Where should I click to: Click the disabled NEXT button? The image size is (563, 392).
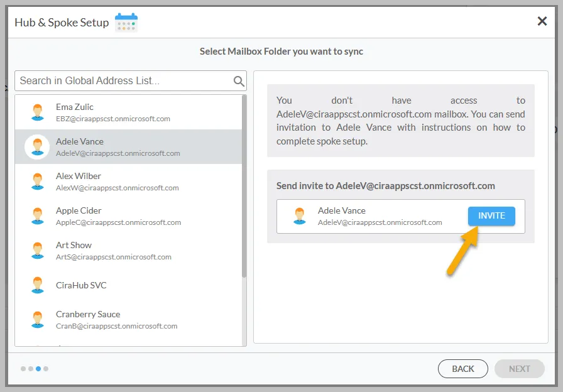click(x=519, y=369)
